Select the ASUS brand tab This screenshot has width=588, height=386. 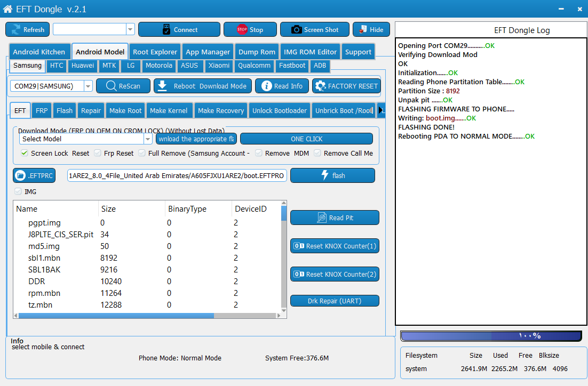pyautogui.click(x=189, y=66)
